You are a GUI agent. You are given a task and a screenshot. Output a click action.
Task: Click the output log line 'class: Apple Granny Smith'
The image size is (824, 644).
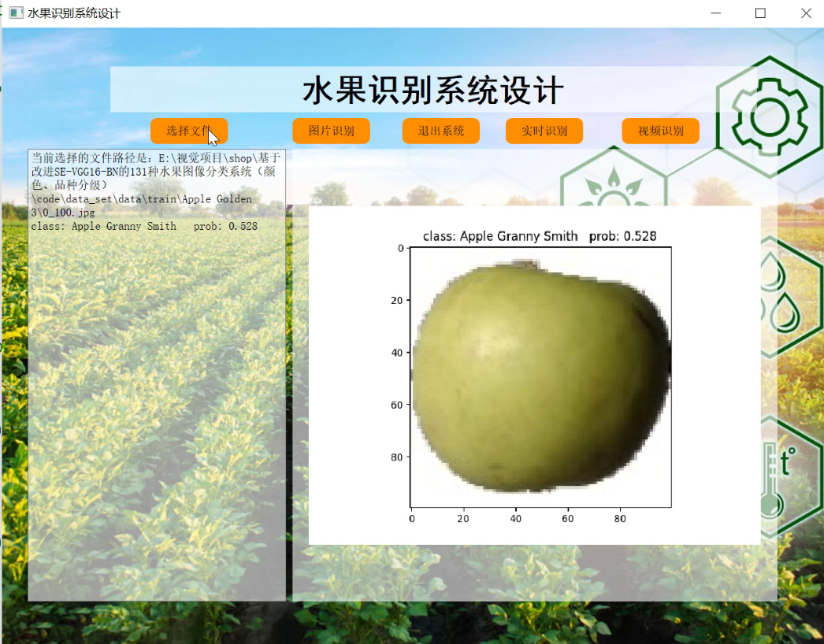(x=103, y=227)
